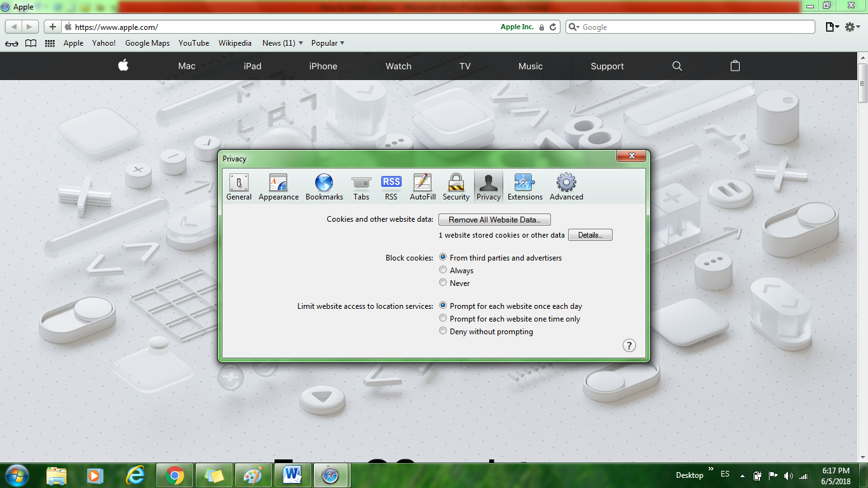Click Remove All Website Data button
The width and height of the screenshot is (868, 488).
pos(494,220)
